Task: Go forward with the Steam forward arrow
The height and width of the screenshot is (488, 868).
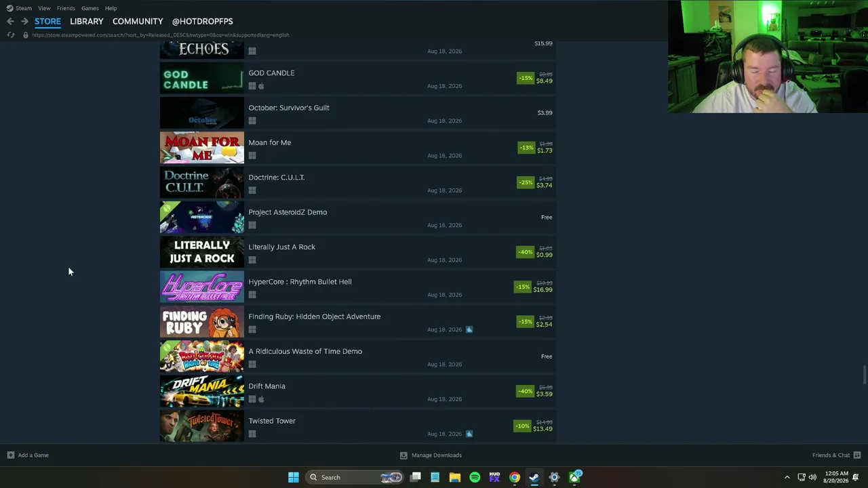Action: pyautogui.click(x=24, y=22)
